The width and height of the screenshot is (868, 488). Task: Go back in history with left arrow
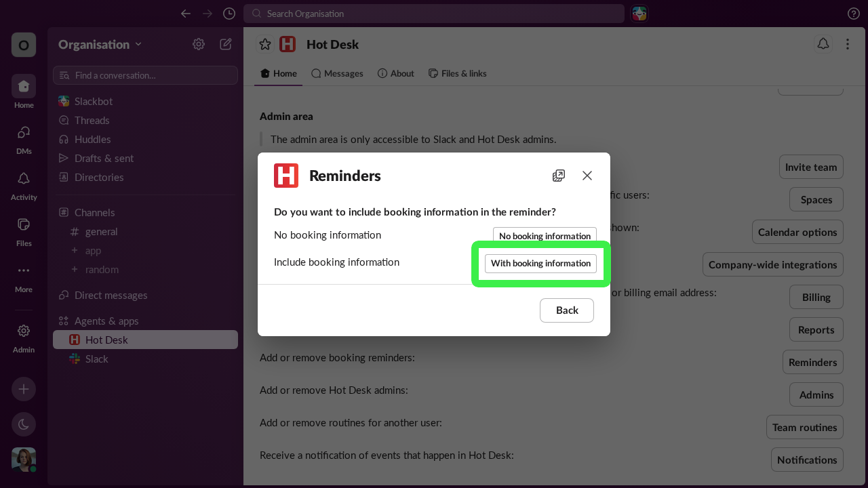click(x=186, y=14)
